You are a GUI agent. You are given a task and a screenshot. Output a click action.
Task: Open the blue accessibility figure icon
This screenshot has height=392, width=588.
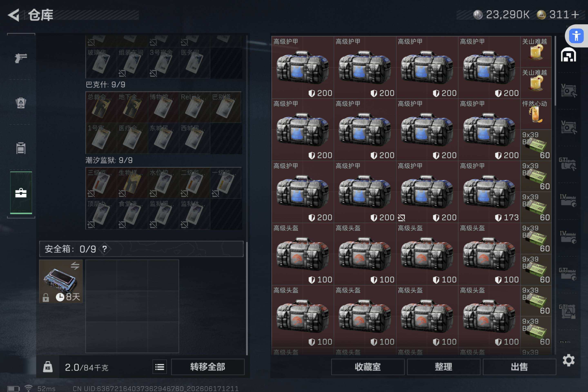(x=577, y=36)
